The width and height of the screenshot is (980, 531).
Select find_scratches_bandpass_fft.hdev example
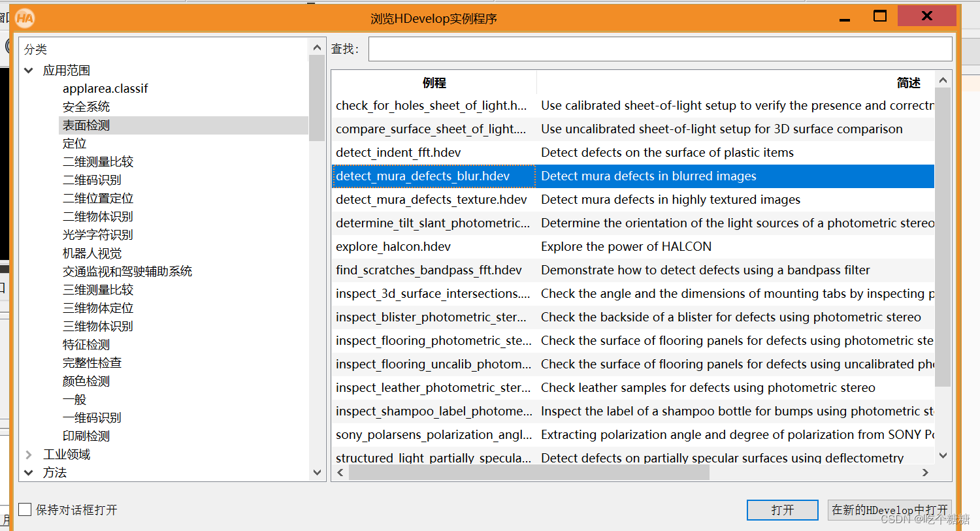pos(429,270)
